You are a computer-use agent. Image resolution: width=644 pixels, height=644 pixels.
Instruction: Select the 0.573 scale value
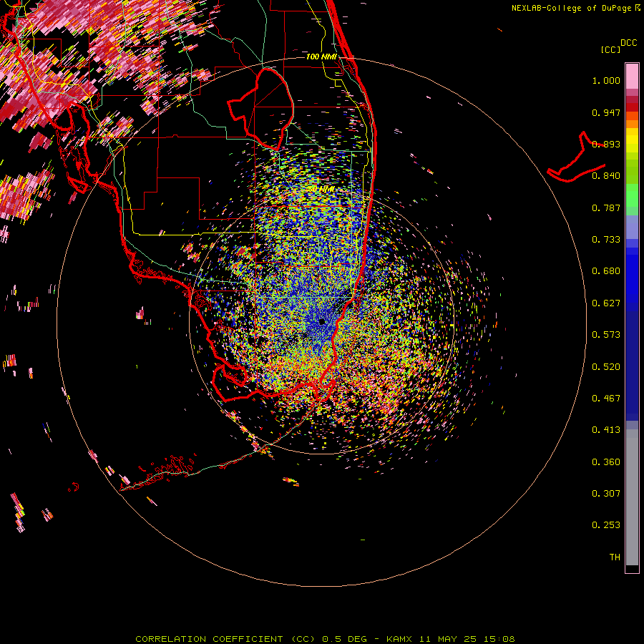point(606,335)
